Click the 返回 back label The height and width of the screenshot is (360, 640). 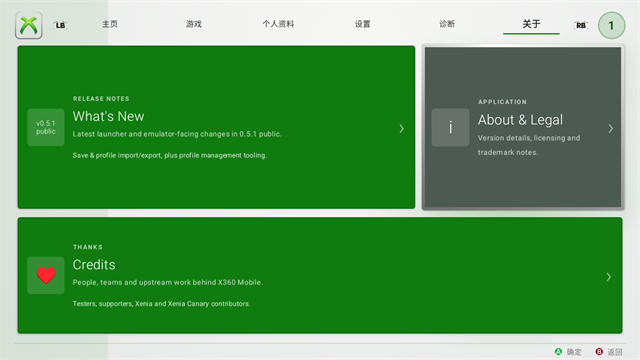[615, 352]
